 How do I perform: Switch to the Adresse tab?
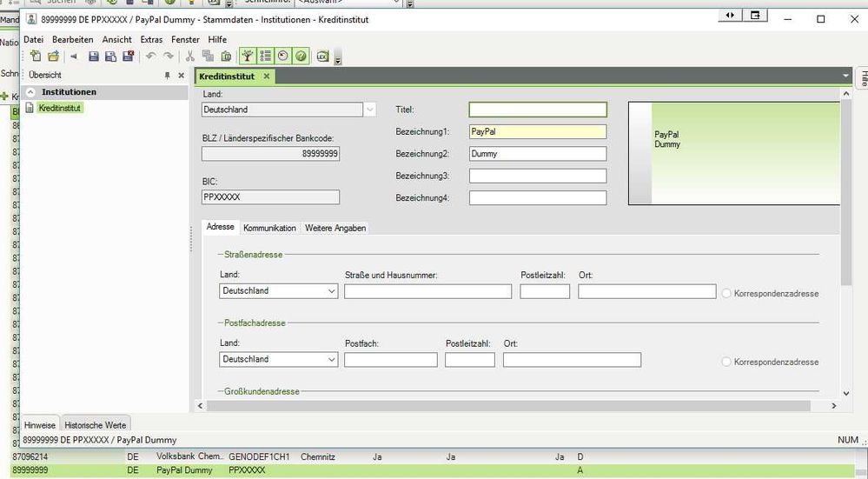[221, 227]
